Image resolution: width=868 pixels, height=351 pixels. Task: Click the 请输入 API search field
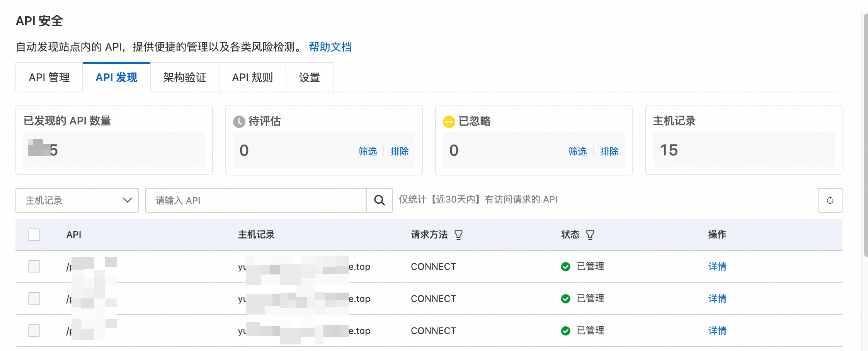(256, 200)
